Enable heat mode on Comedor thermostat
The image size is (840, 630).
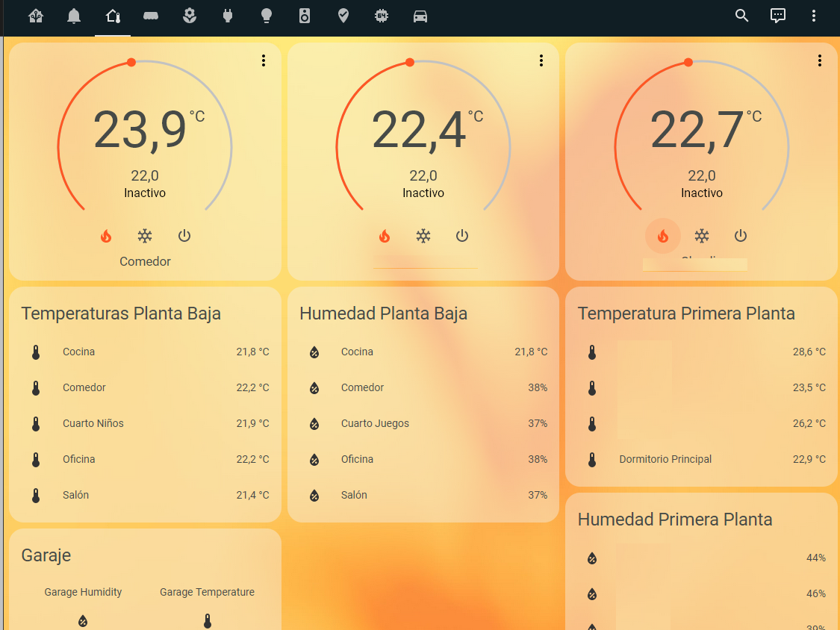coord(106,236)
